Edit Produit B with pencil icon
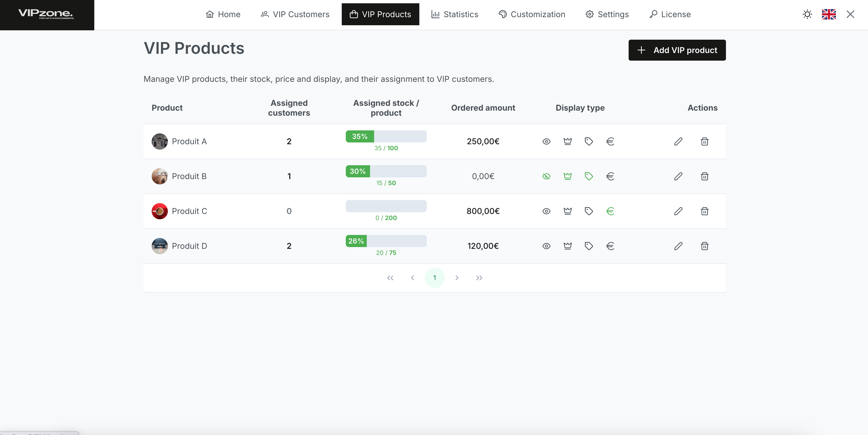868x435 pixels. tap(678, 176)
